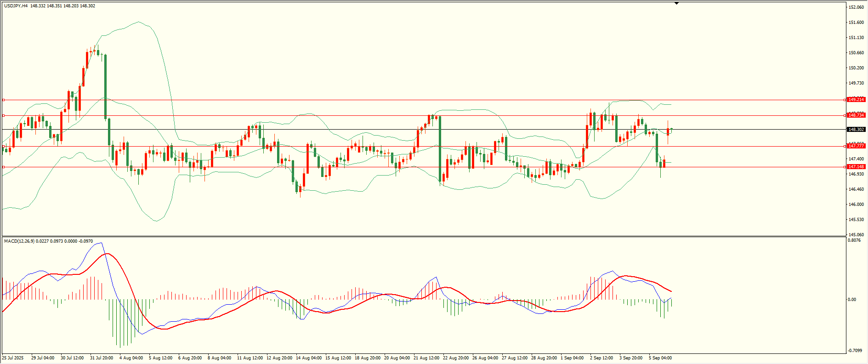
Task: Click the 0.00 level on MACD scale
Action: point(851,300)
